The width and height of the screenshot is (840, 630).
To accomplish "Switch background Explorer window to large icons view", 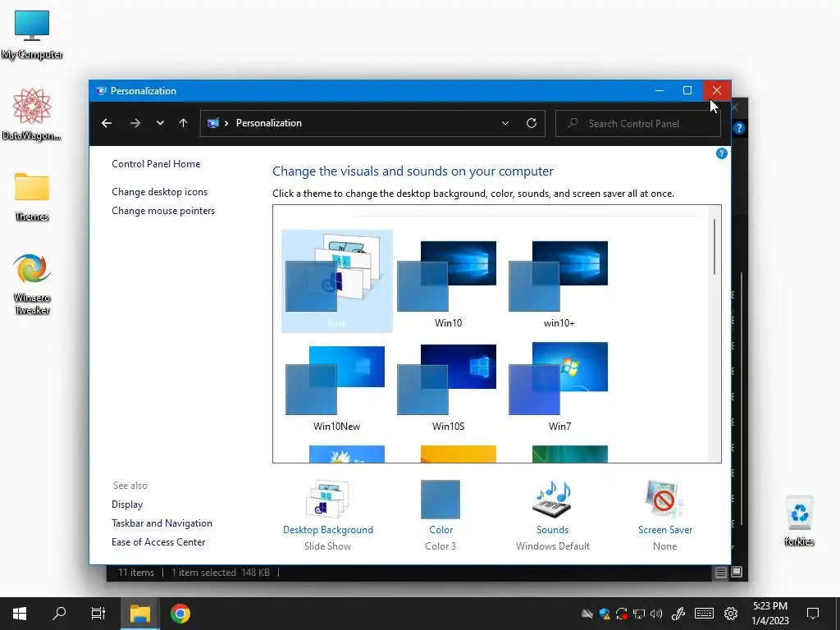I will pos(737,572).
